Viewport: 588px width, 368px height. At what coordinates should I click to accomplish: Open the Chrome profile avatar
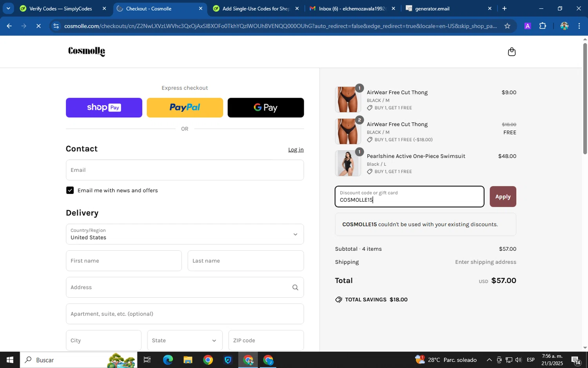pos(564,26)
